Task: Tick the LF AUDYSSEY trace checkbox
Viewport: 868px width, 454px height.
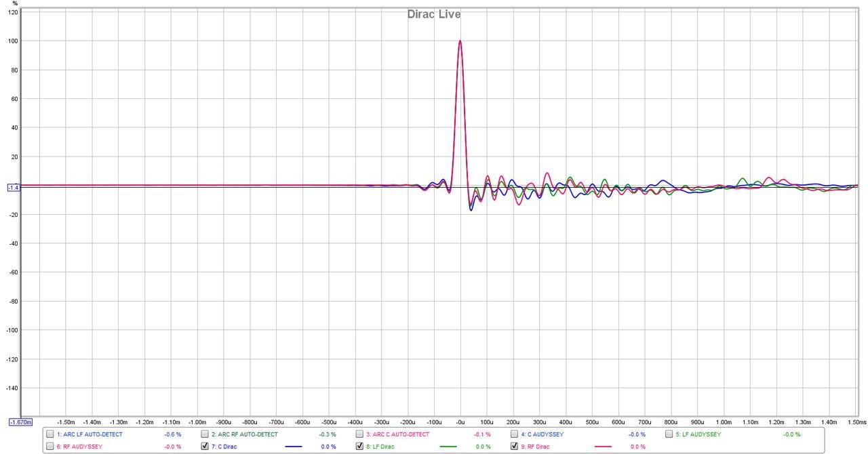Action: (669, 434)
